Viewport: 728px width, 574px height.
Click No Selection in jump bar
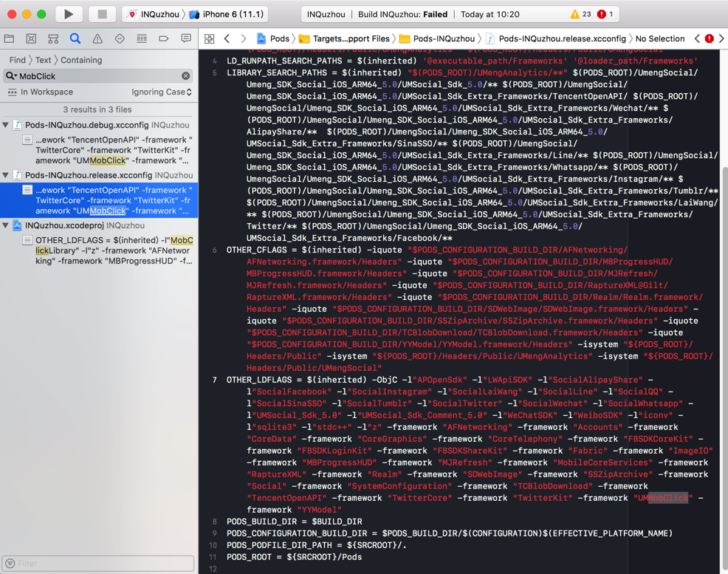[x=660, y=38]
